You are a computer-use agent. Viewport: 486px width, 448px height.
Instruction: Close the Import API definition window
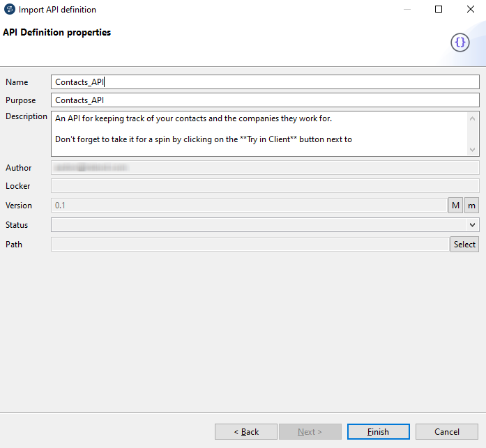click(x=471, y=9)
